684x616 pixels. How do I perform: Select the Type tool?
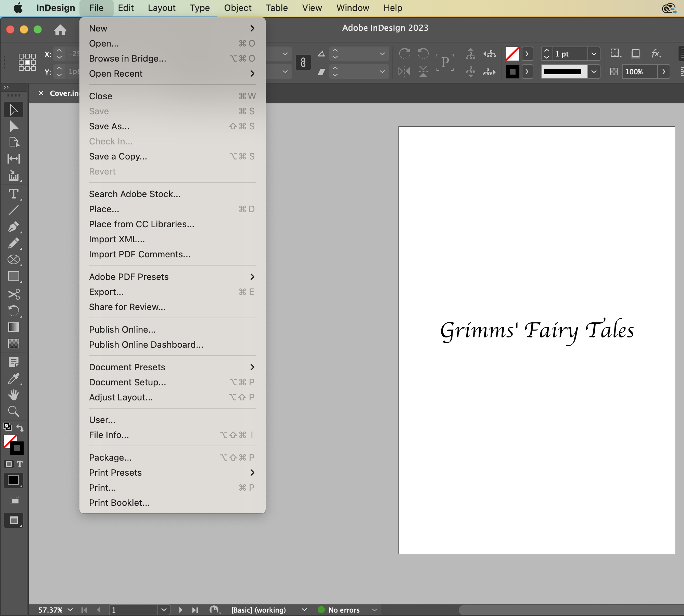[14, 194]
